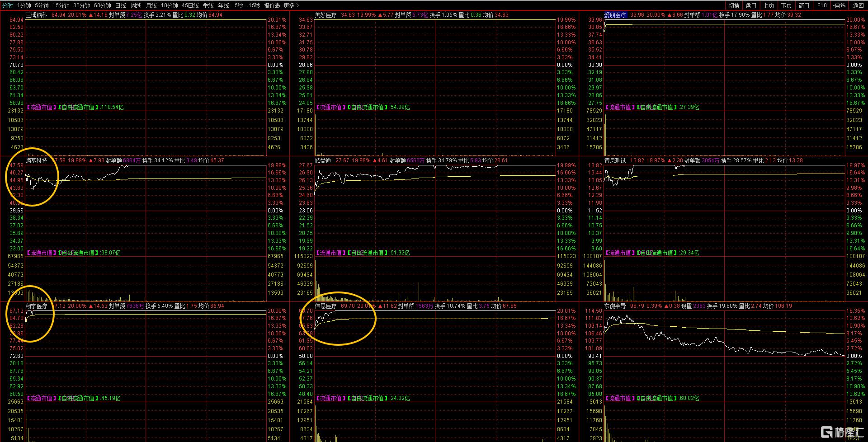Select the 谱尼测试 stock title
Screen dimensions: 868x442
point(615,160)
